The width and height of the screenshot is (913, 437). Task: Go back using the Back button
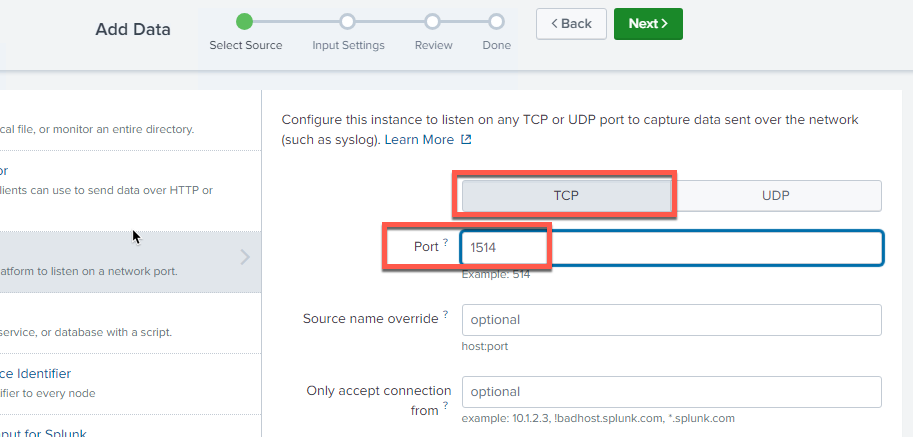click(571, 23)
